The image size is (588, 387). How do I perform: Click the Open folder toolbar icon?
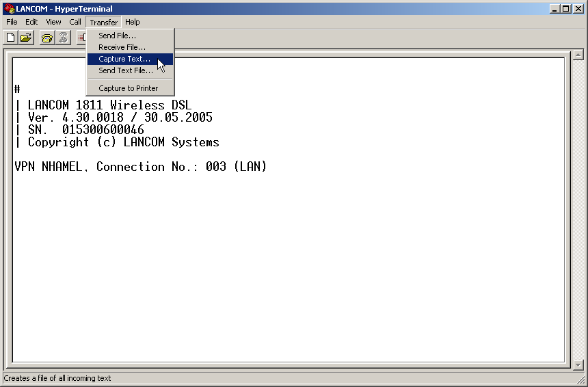[x=26, y=38]
